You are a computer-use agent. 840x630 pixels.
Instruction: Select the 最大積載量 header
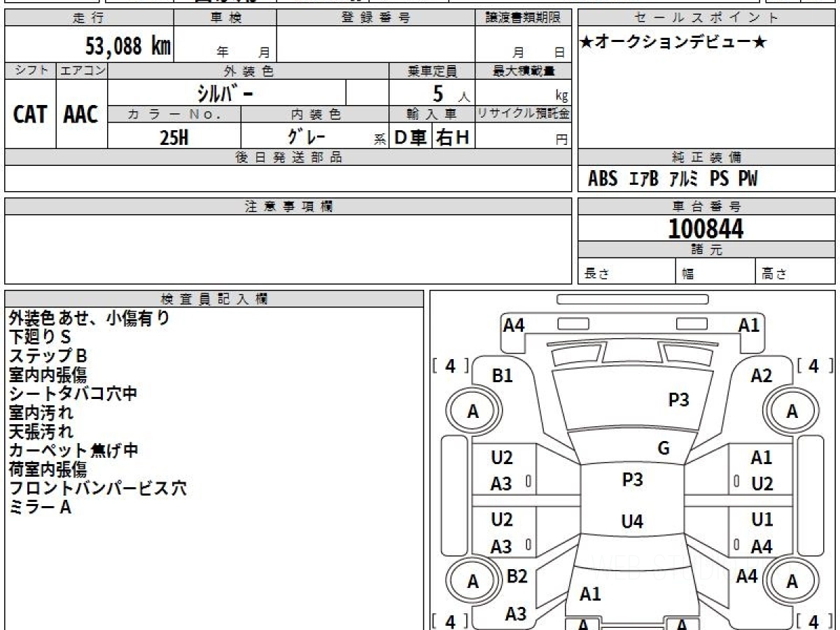523,71
